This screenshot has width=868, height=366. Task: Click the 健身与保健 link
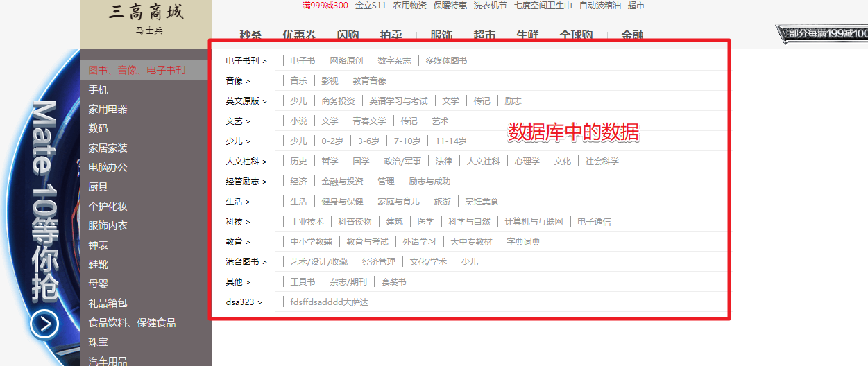pyautogui.click(x=342, y=202)
